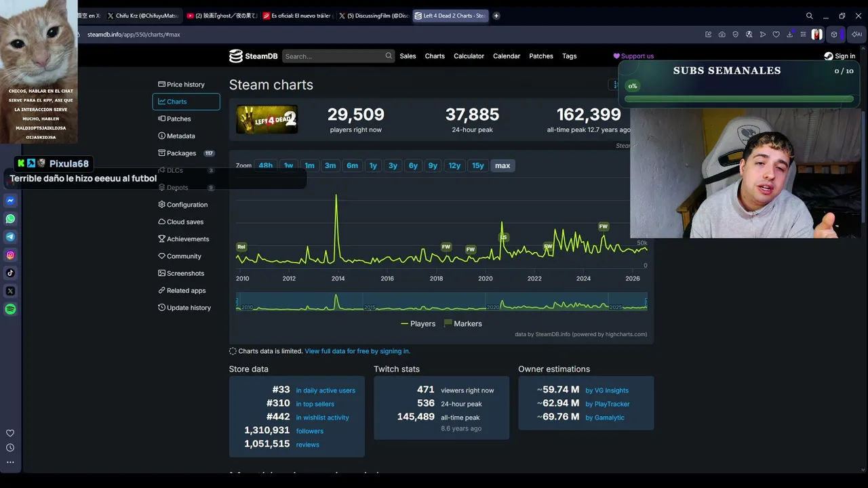Image resolution: width=868 pixels, height=488 pixels.
Task: Click the snapshot camera icon in address bar
Action: tap(722, 35)
